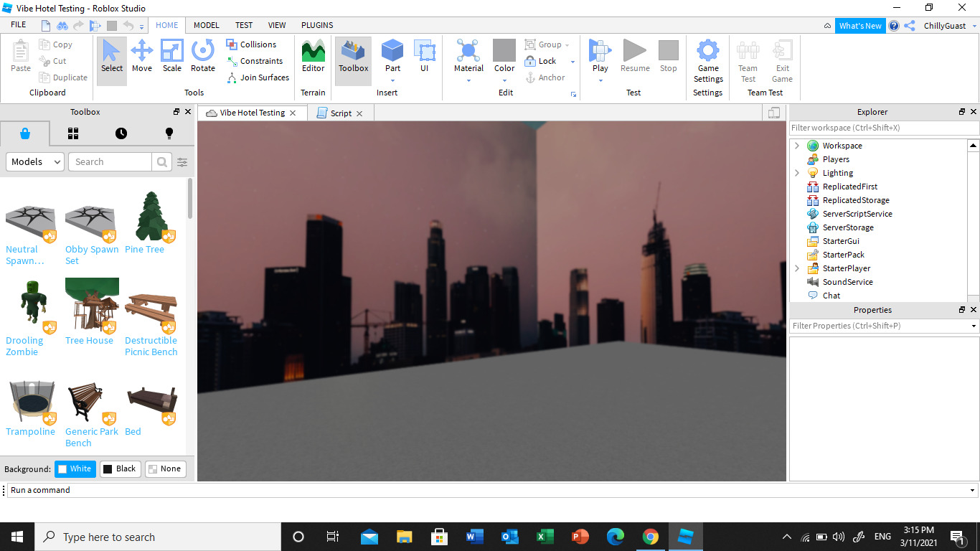This screenshot has height=551, width=980.
Task: Open the UI insert tool
Action: 424,56
